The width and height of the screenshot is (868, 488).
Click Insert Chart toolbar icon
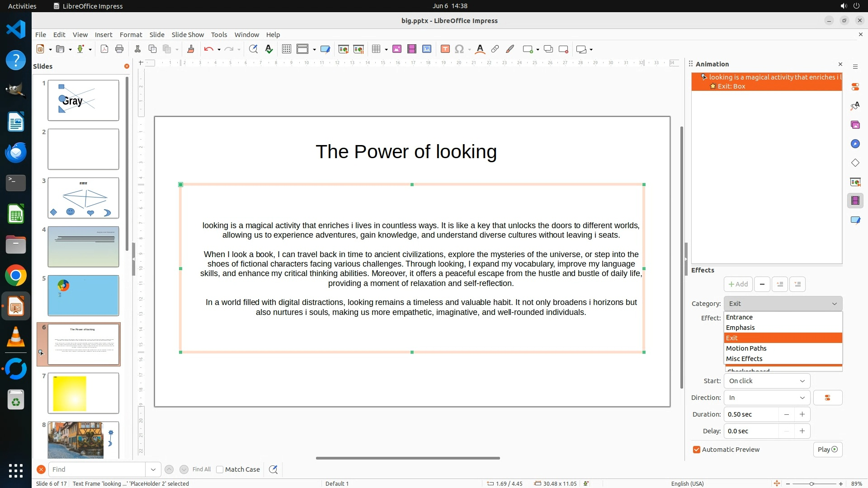tap(427, 49)
